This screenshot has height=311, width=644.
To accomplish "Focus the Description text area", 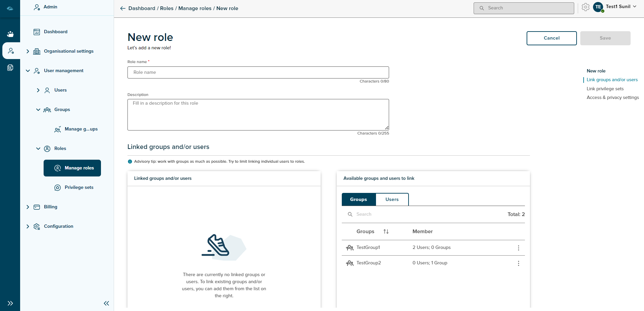I will [258, 115].
